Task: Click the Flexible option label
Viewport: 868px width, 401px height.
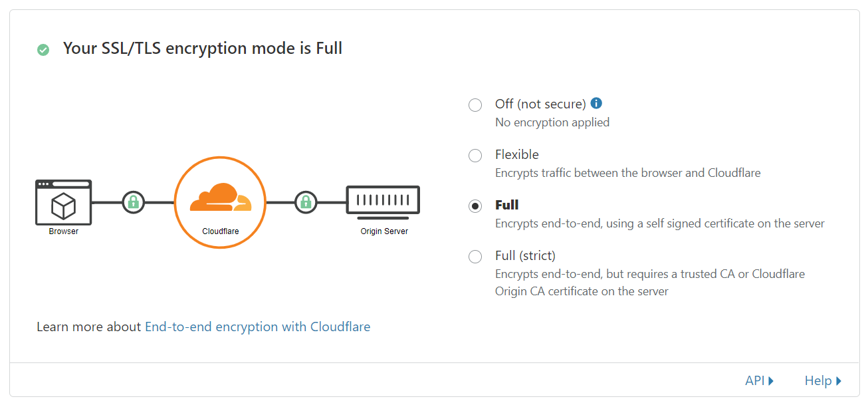Action: (x=517, y=154)
